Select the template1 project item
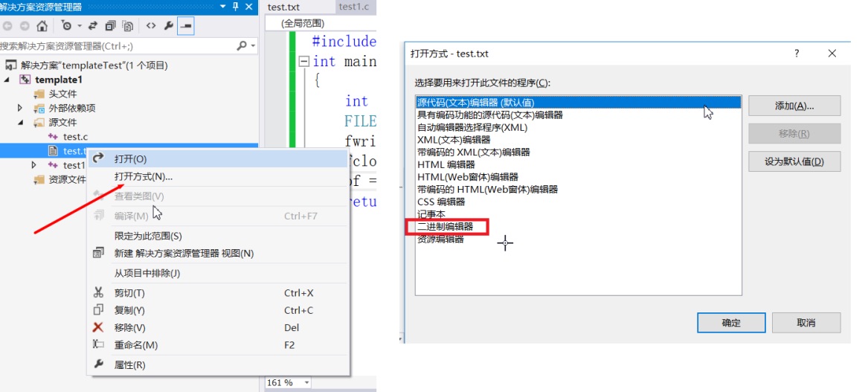Viewport: 868px width, 392px height. pos(59,80)
